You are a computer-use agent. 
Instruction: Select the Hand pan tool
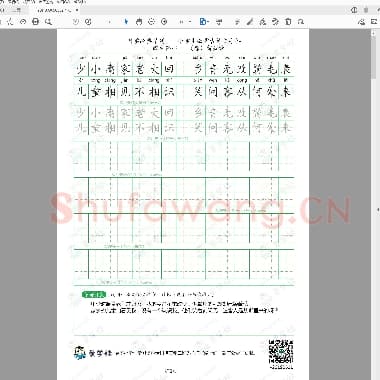139,22
